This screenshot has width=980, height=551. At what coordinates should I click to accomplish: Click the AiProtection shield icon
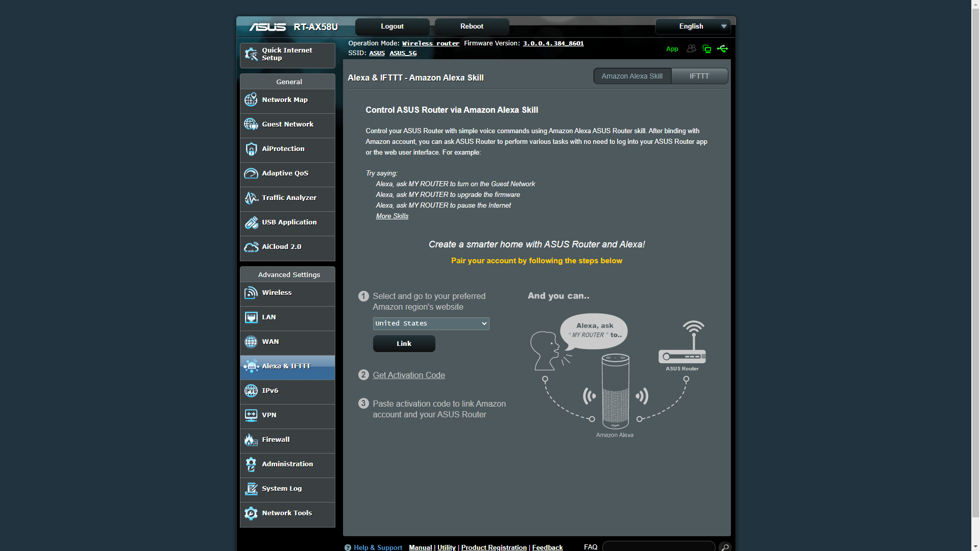pyautogui.click(x=251, y=149)
